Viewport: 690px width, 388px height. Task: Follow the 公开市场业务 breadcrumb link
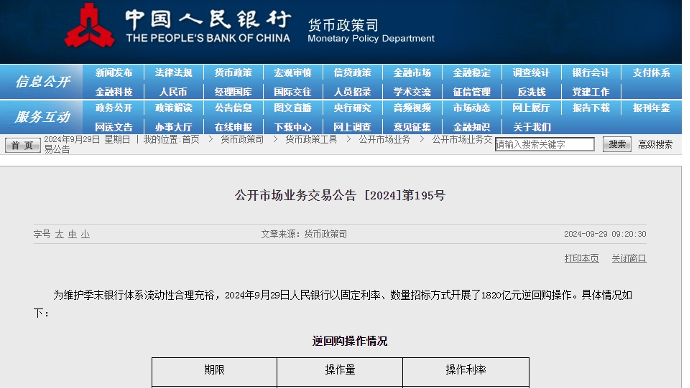(384, 139)
